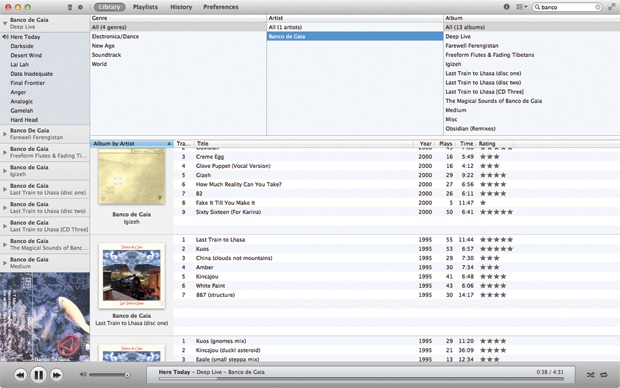620x388 pixels.
Task: Select the New Age genre
Action: click(178, 45)
